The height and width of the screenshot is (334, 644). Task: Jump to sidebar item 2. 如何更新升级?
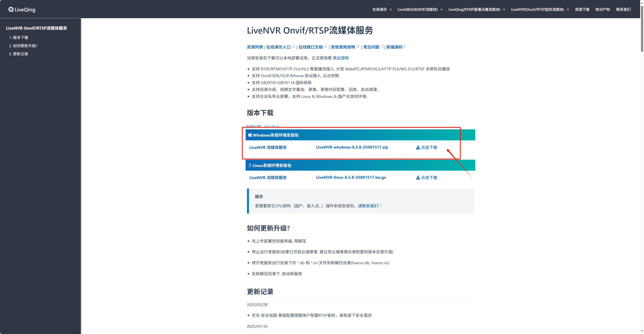click(x=23, y=46)
